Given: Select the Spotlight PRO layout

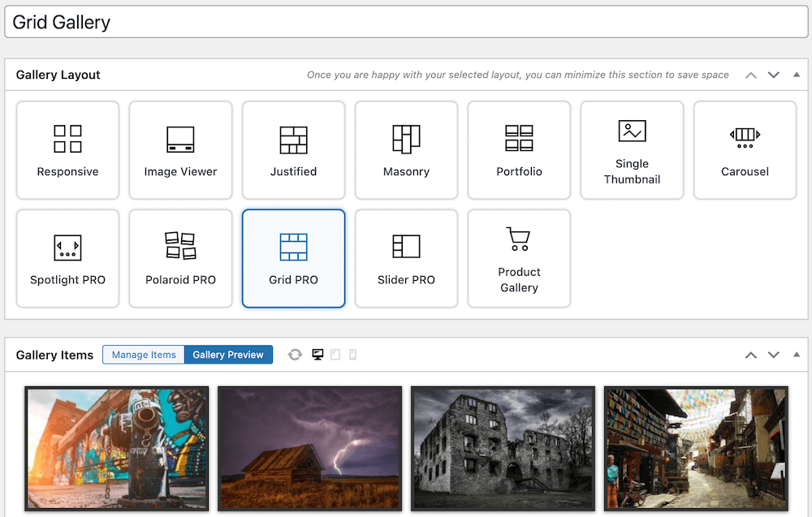Looking at the screenshot, I should (x=67, y=258).
